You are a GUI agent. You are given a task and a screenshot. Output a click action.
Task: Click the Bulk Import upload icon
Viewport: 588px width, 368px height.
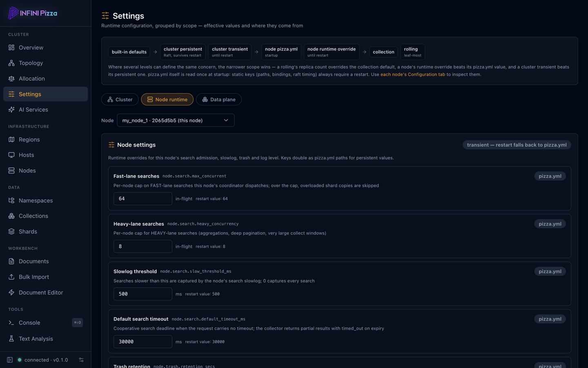[x=11, y=277]
